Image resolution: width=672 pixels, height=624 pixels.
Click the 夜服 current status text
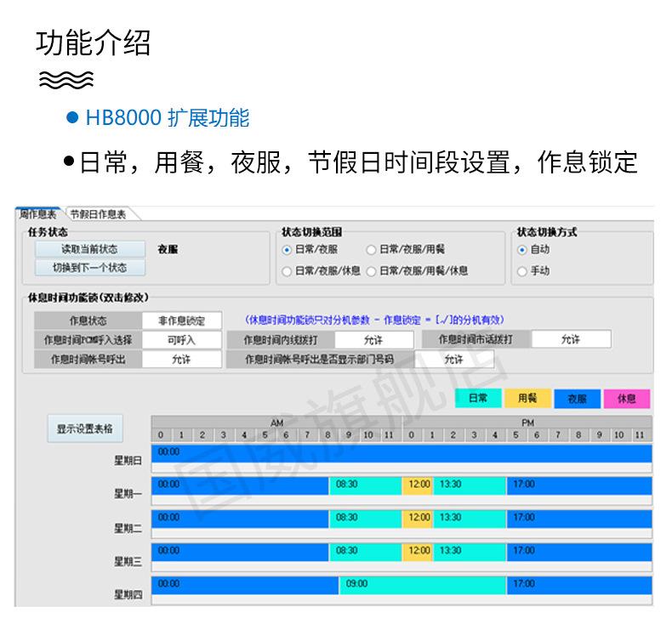tap(168, 249)
